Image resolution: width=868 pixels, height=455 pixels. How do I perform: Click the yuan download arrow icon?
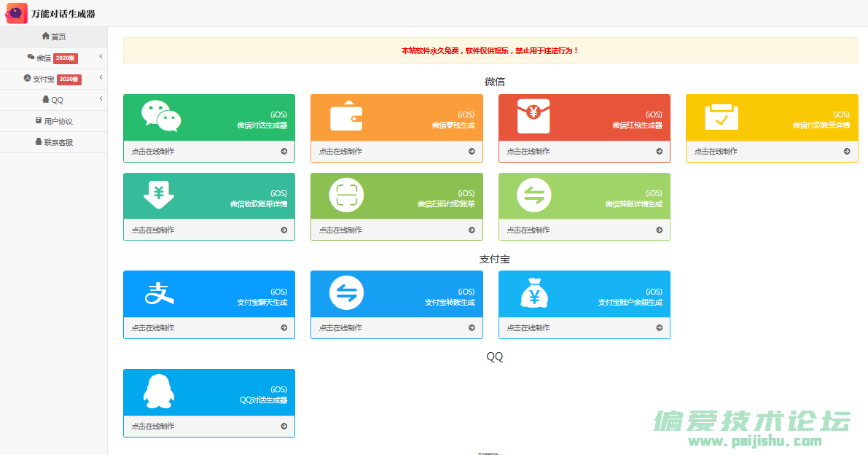pyautogui.click(x=158, y=195)
